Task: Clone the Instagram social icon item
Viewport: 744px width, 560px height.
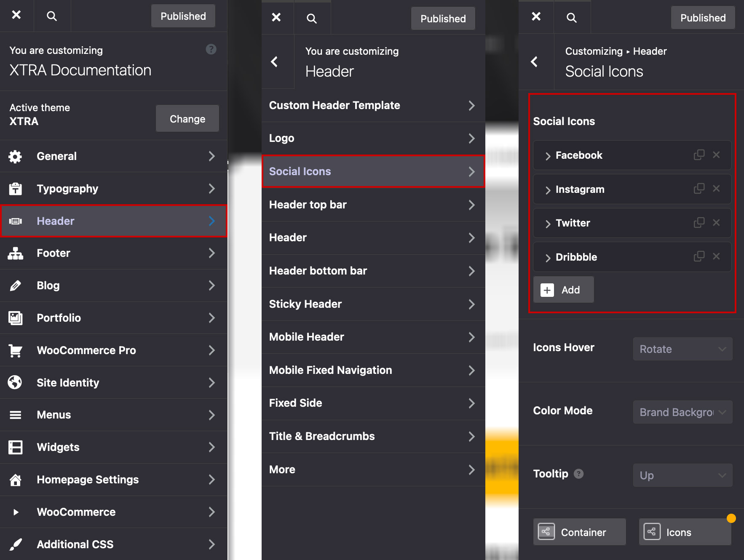Action: point(699,189)
